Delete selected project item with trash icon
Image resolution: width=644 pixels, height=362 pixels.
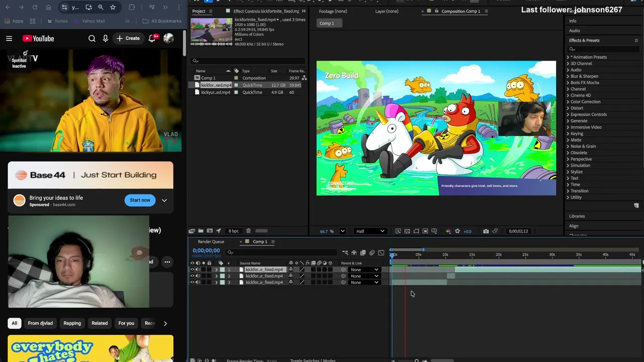(x=249, y=231)
